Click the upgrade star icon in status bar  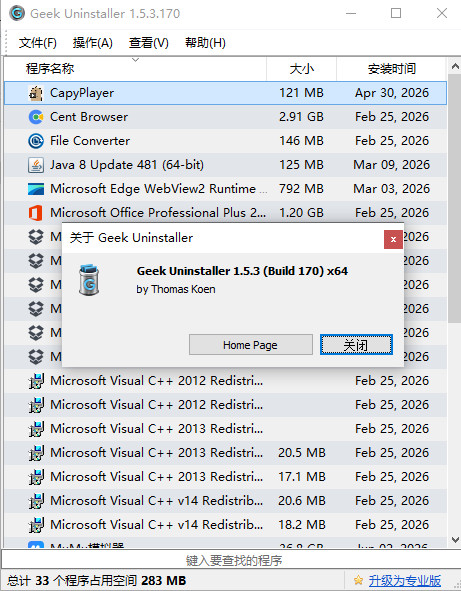coord(358,580)
